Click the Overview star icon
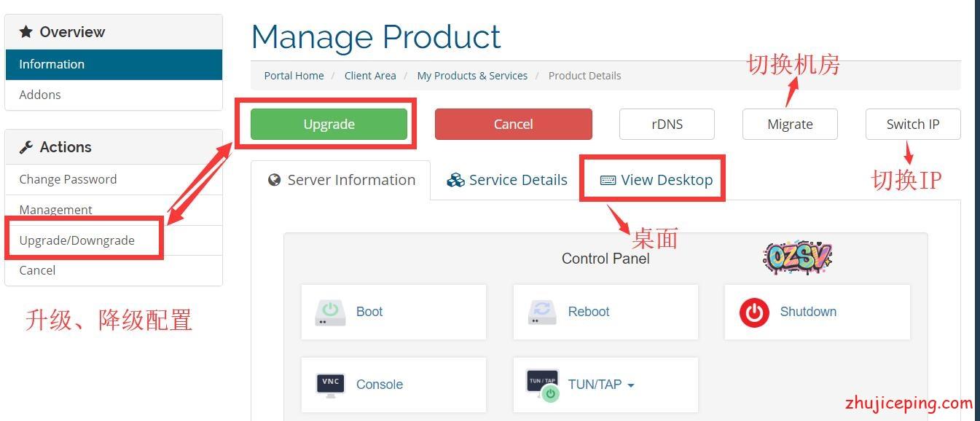 (26, 32)
